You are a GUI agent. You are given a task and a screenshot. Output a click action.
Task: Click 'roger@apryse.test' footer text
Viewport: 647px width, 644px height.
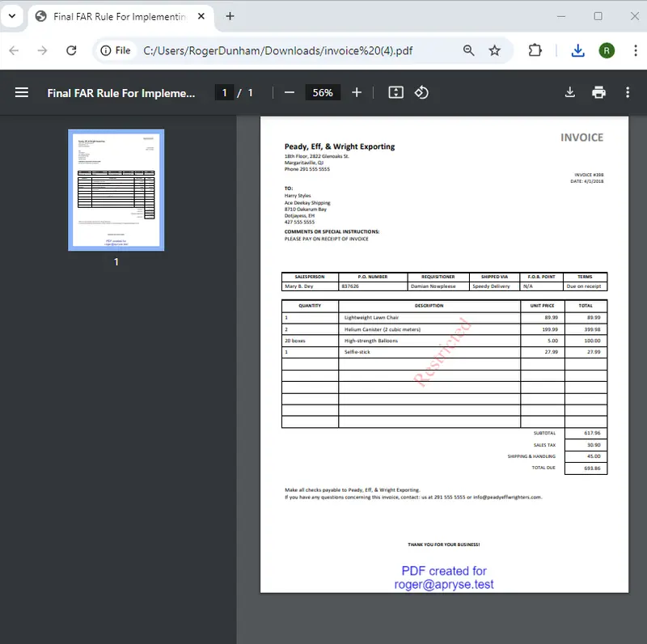click(444, 585)
